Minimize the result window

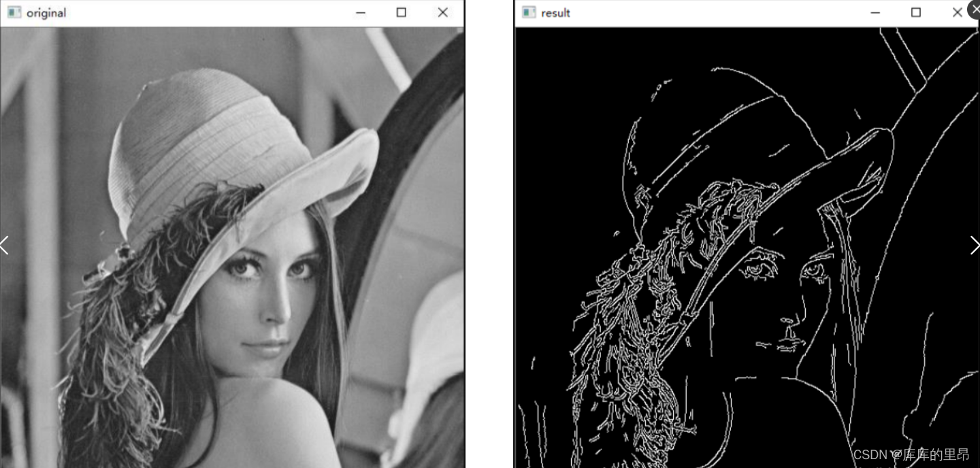[x=875, y=12]
